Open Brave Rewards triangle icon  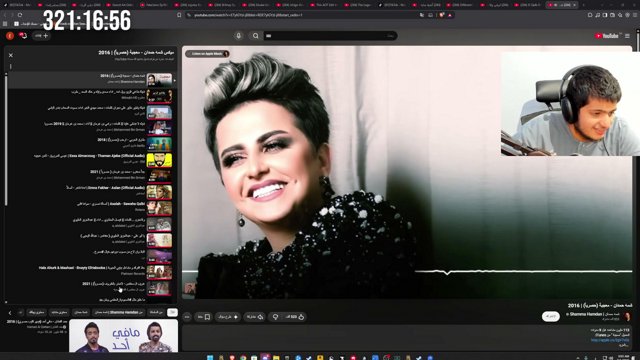450,15
